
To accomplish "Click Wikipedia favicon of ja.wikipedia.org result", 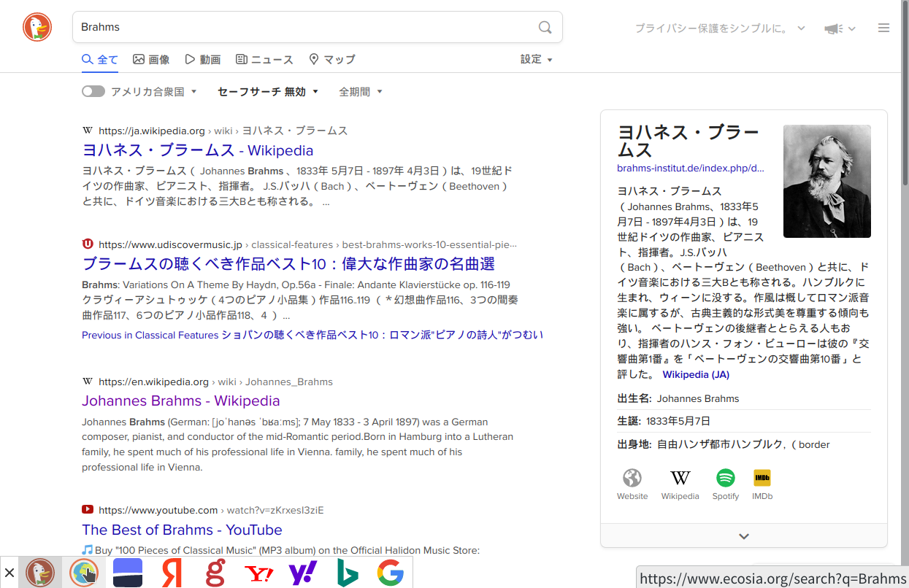I will click(88, 131).
